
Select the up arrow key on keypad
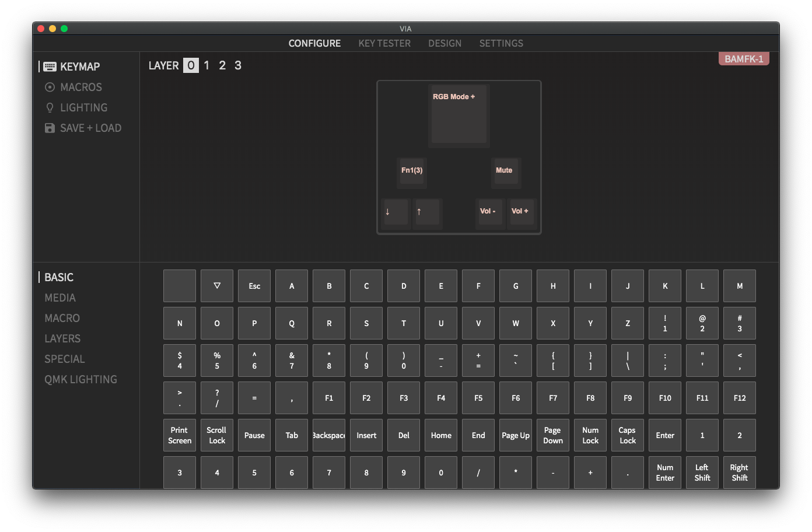(427, 212)
